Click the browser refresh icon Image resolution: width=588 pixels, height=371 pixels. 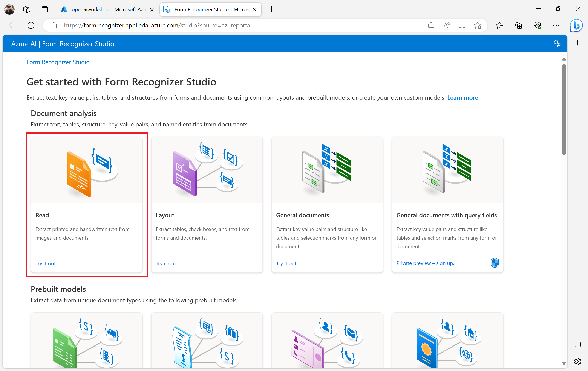coord(31,25)
